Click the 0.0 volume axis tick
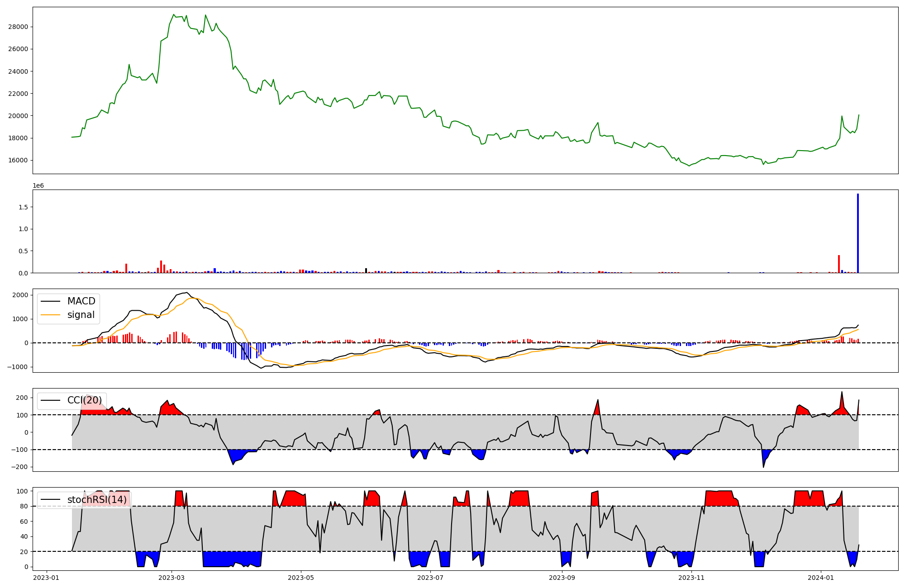The width and height of the screenshot is (905, 588). (23, 273)
